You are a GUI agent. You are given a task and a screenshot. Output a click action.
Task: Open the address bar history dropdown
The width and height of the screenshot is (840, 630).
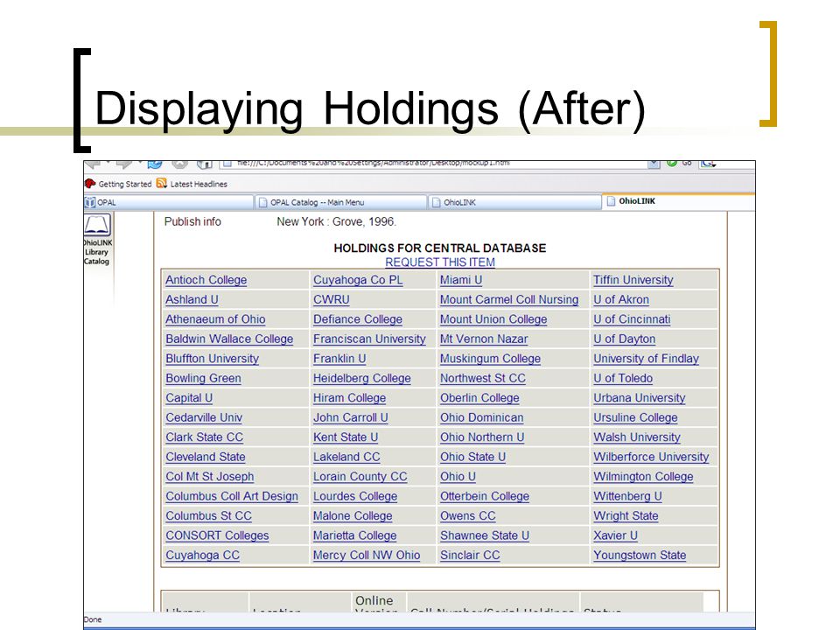point(654,164)
